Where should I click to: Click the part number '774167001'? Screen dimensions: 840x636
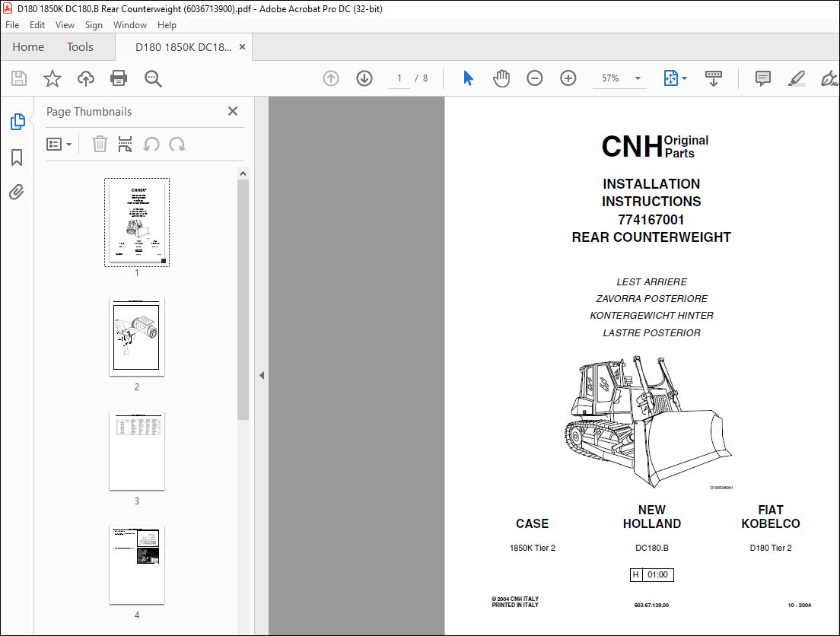tap(651, 220)
